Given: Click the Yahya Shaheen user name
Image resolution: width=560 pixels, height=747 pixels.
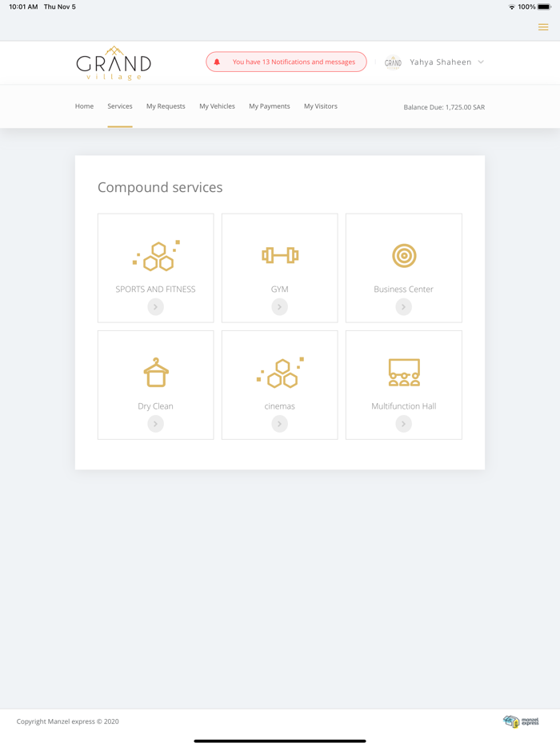Looking at the screenshot, I should coord(440,62).
